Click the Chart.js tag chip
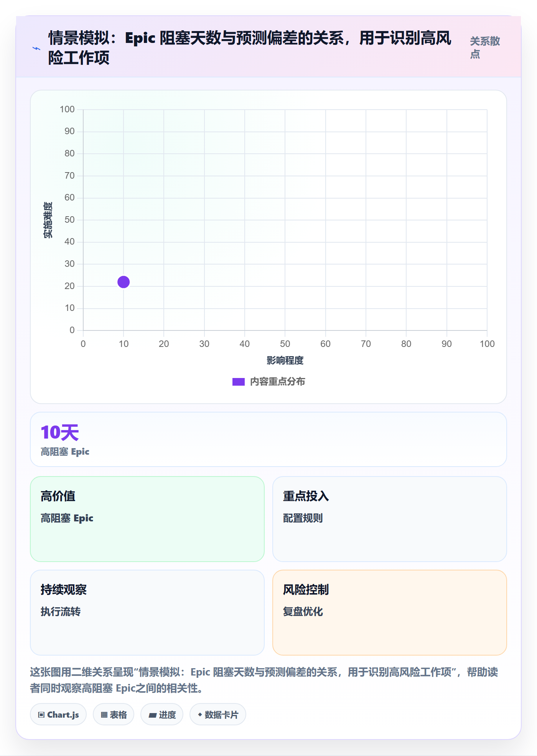537x756 pixels. tap(58, 715)
